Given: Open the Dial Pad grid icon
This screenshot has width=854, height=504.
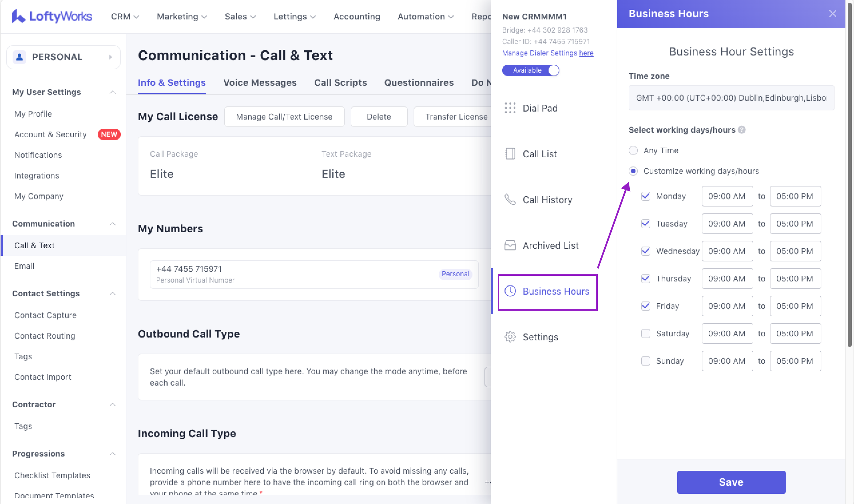Looking at the screenshot, I should 510,108.
